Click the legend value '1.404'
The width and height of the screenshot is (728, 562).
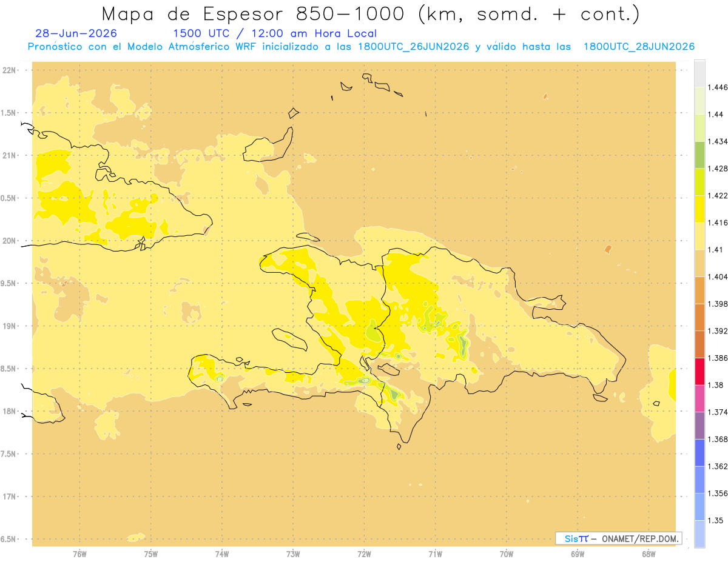[719, 276]
